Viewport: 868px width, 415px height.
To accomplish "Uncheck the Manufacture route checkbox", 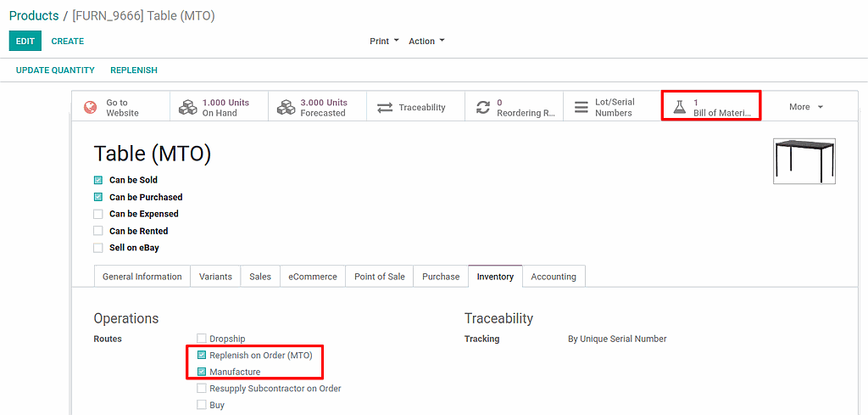I will 202,372.
